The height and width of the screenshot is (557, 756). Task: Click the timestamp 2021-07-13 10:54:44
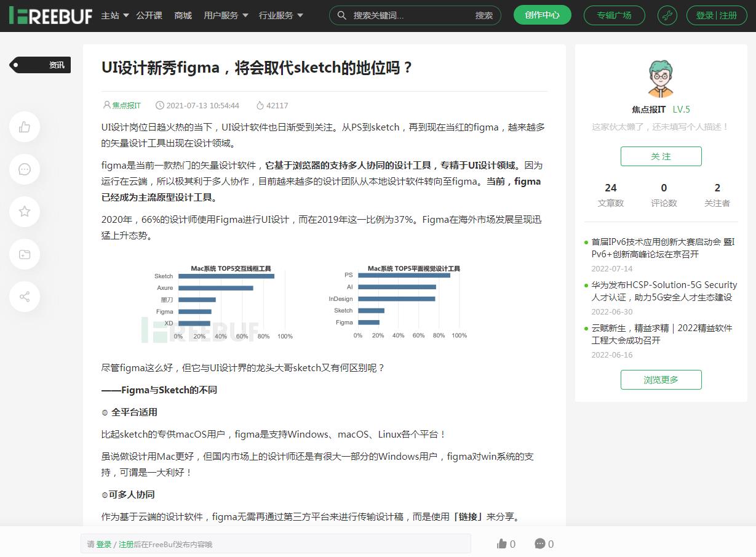pyautogui.click(x=203, y=105)
